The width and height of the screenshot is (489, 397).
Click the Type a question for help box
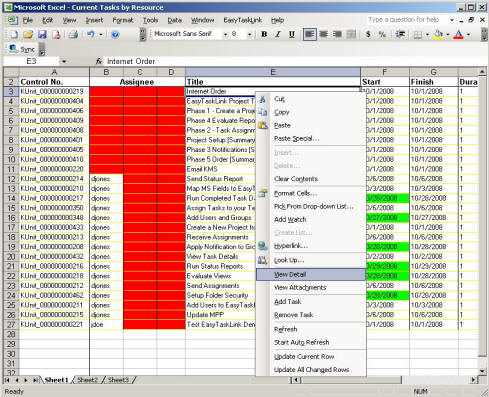(407, 20)
